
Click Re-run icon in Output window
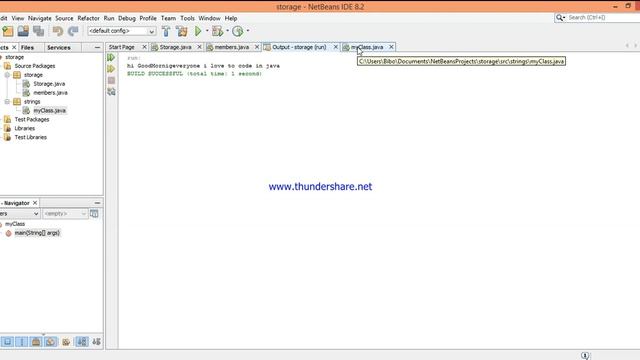pos(111,58)
